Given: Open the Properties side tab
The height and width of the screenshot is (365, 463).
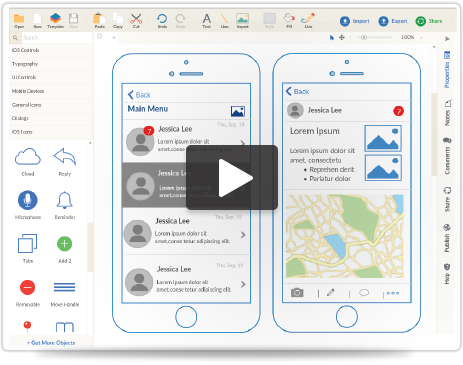Looking at the screenshot, I should tap(447, 70).
